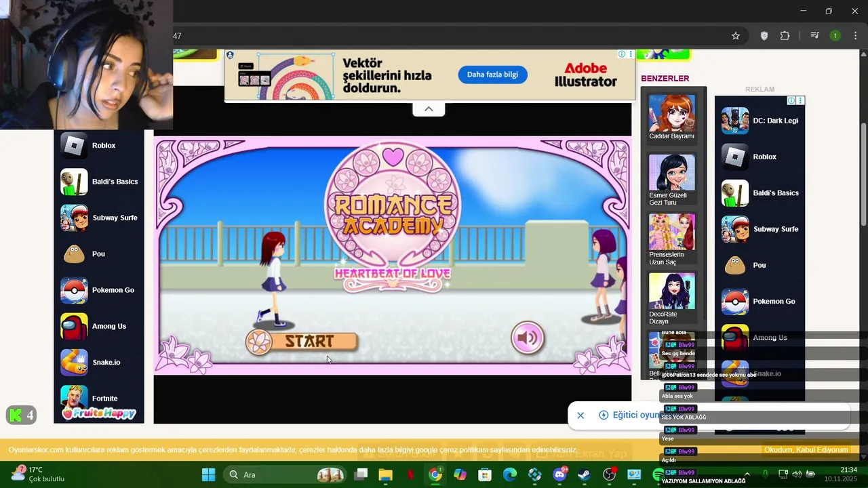868x488 pixels.
Task: Open File Explorer from the taskbar
Action: [385, 474]
